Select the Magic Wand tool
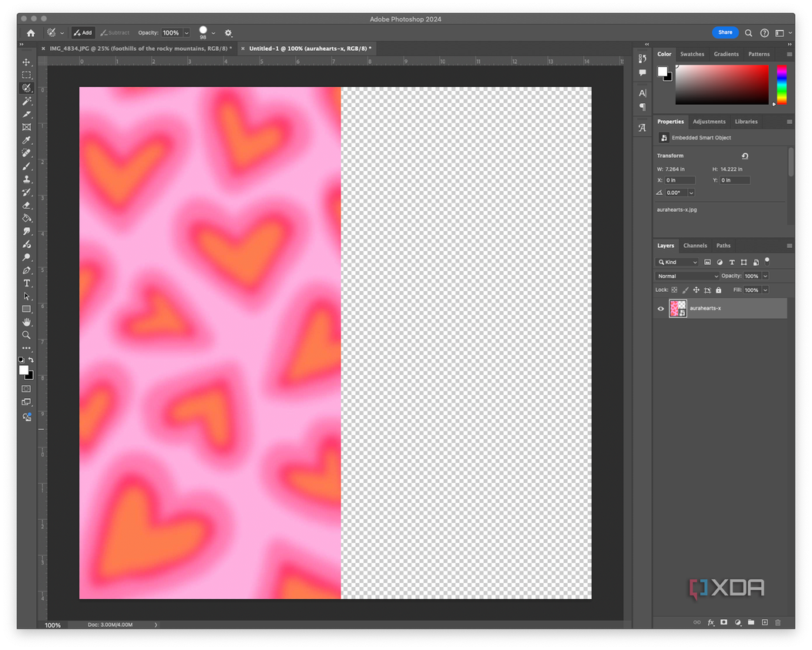812x650 pixels. pyautogui.click(x=26, y=101)
